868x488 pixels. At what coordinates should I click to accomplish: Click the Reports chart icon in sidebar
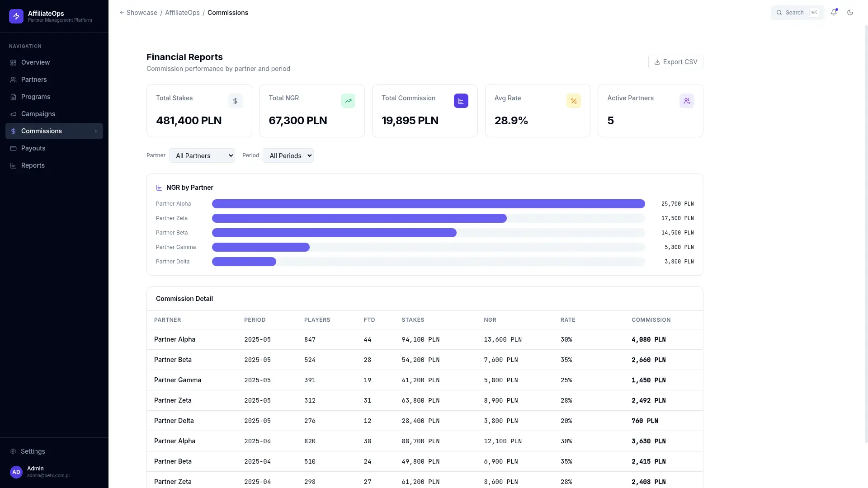(x=13, y=165)
